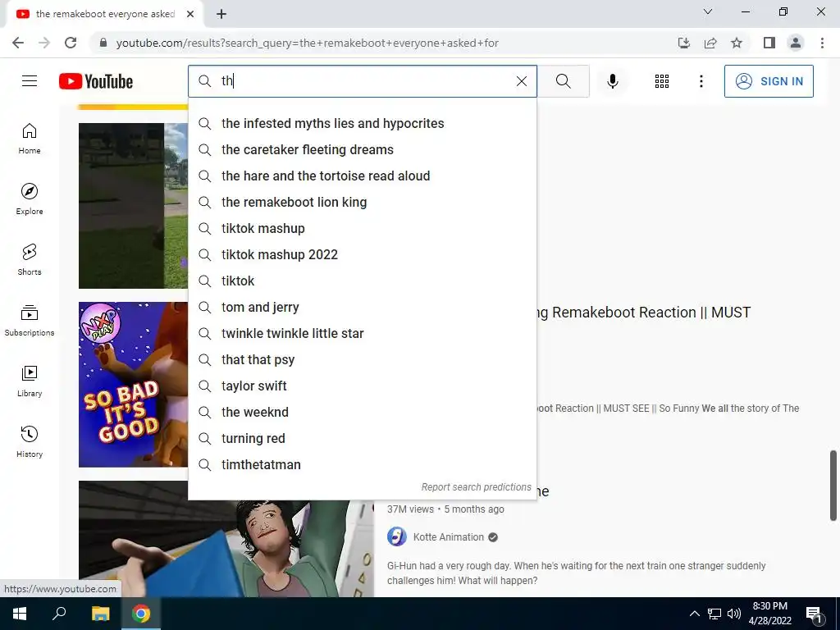Viewport: 840px width, 630px height.
Task: Click the SIGN IN button
Action: (768, 81)
